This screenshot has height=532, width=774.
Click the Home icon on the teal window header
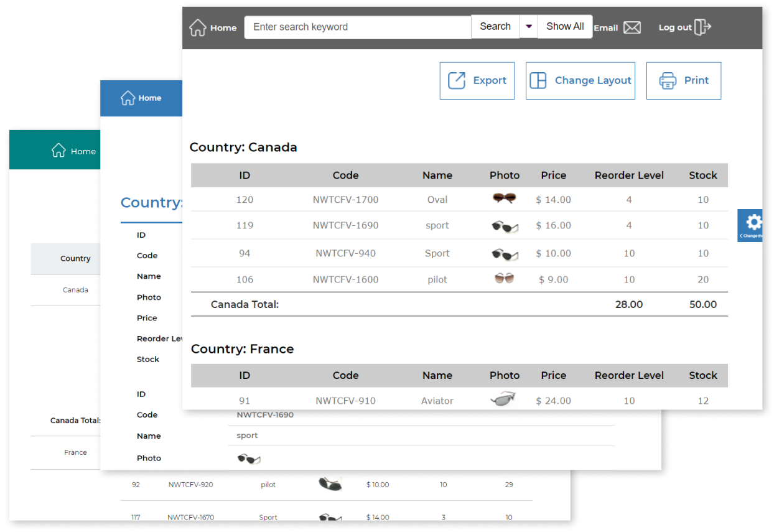coord(59,150)
